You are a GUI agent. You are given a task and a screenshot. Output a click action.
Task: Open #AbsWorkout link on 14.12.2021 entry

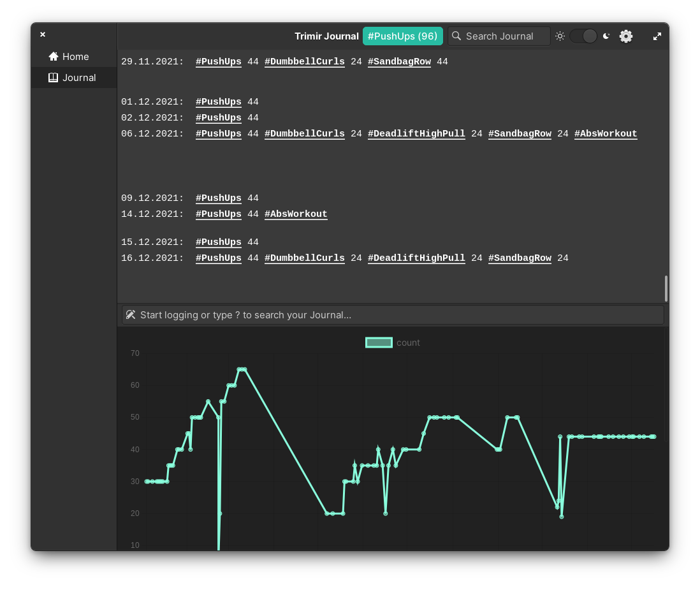point(296,214)
